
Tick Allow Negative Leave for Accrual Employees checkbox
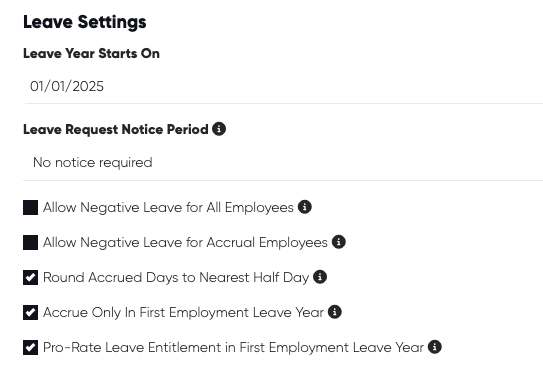[x=30, y=242]
